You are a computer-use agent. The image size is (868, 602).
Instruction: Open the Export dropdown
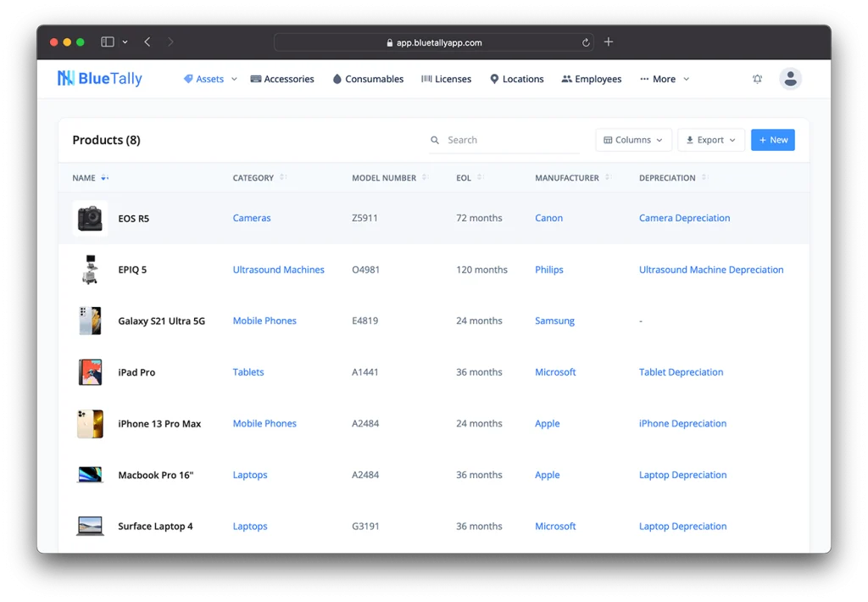click(x=711, y=140)
